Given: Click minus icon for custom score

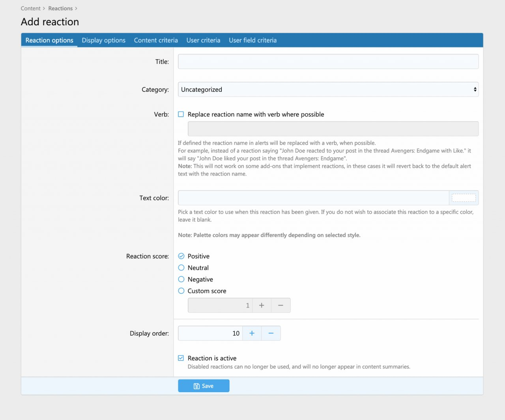Looking at the screenshot, I should tap(281, 305).
